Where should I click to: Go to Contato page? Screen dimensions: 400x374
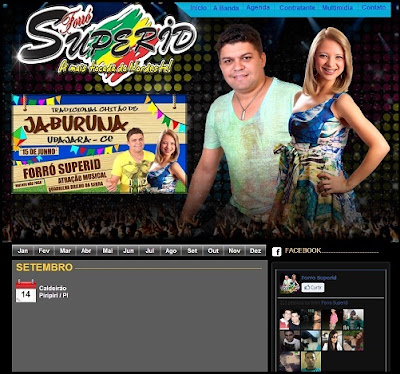point(374,7)
